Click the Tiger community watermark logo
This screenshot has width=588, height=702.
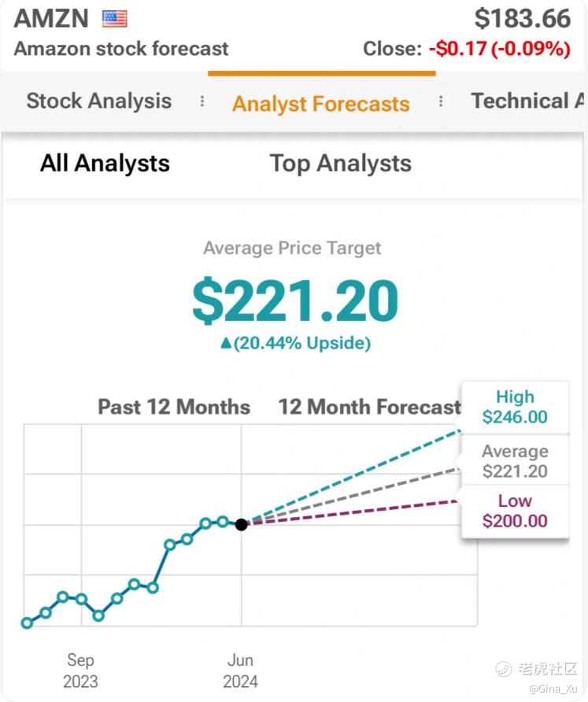pyautogui.click(x=504, y=669)
